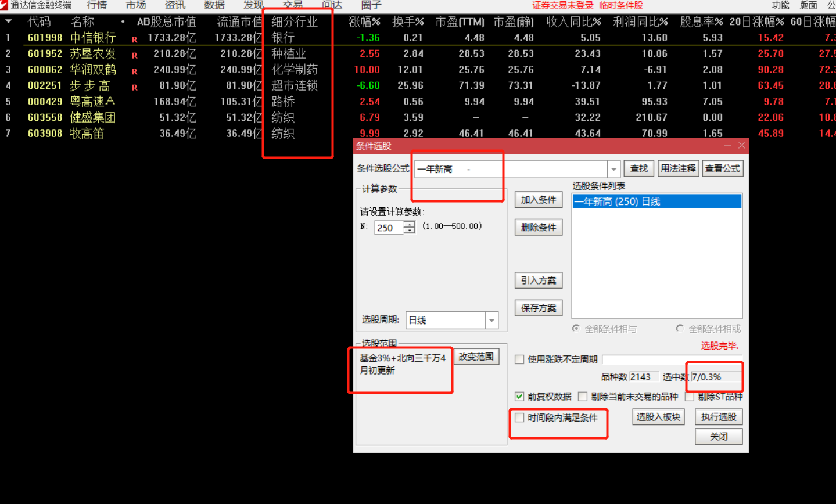This screenshot has height=504, width=836.
Task: Click the 通达信 logo icon in the title bar
Action: (4, 5)
